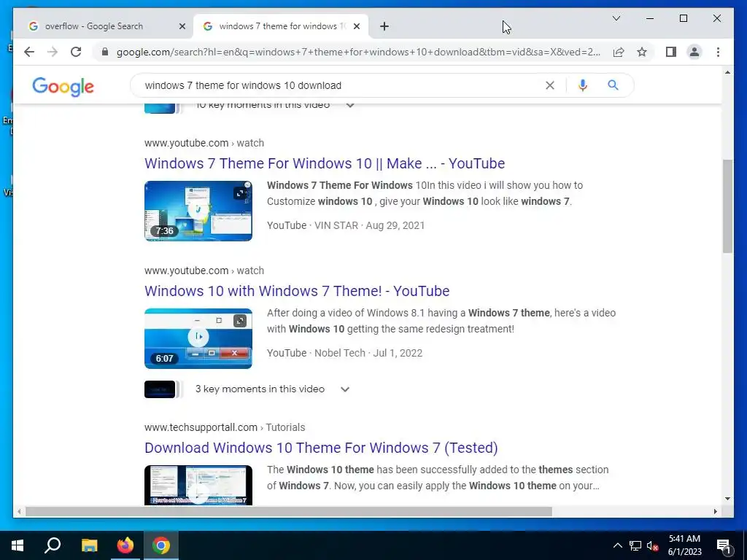The height and width of the screenshot is (560, 747).
Task: Open notification center
Action: tap(723, 545)
